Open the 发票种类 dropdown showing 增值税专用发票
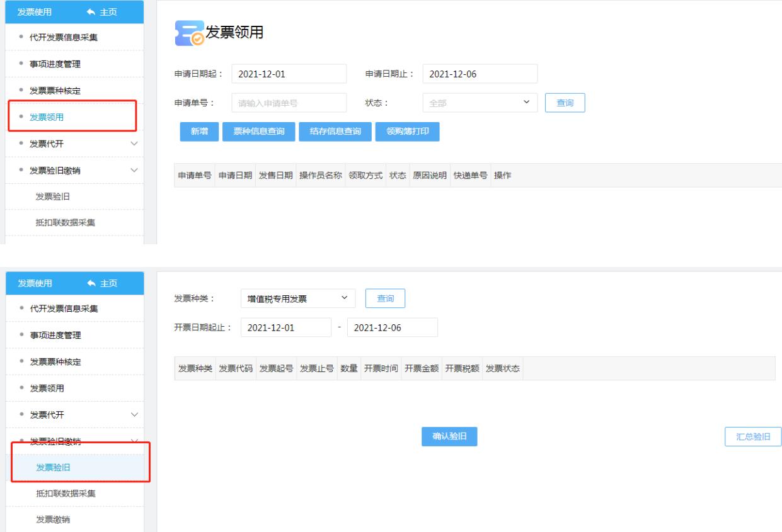The image size is (782, 532). (x=297, y=298)
